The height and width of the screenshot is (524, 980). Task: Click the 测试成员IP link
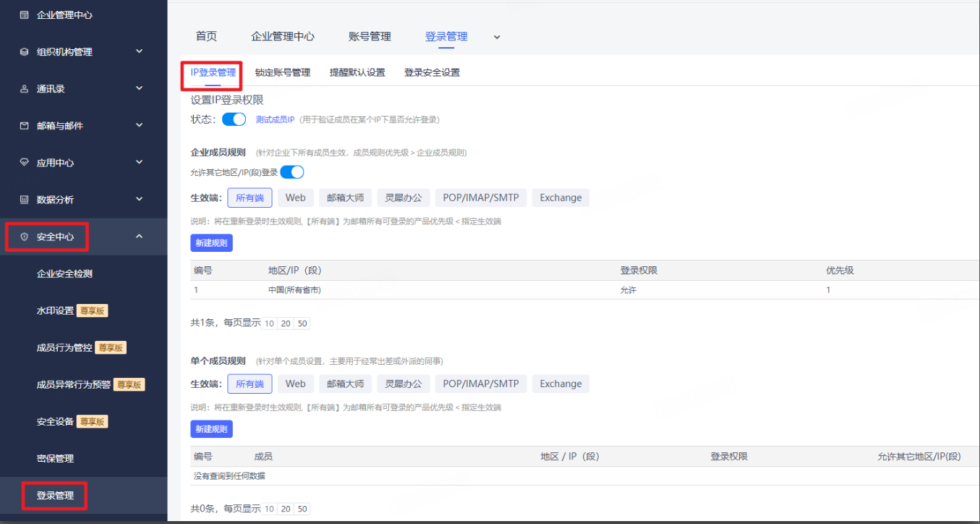coord(275,119)
